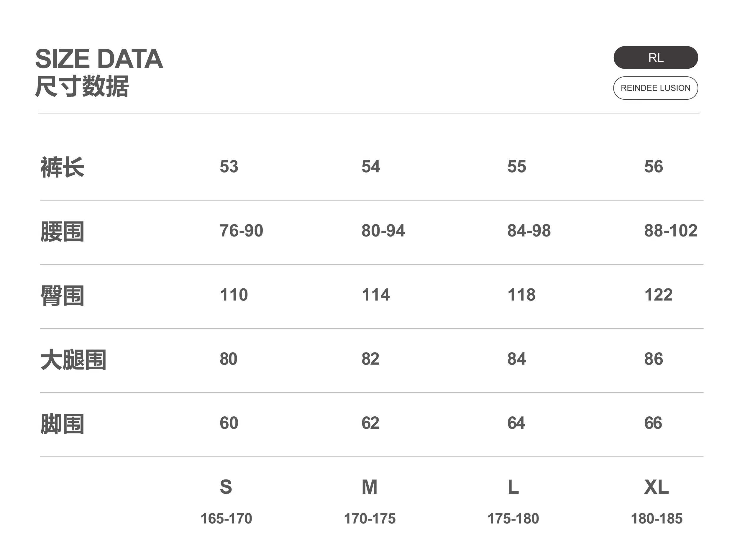Viewport: 737px width, 560px height.
Task: Click the 114 hip value
Action: tap(375, 295)
